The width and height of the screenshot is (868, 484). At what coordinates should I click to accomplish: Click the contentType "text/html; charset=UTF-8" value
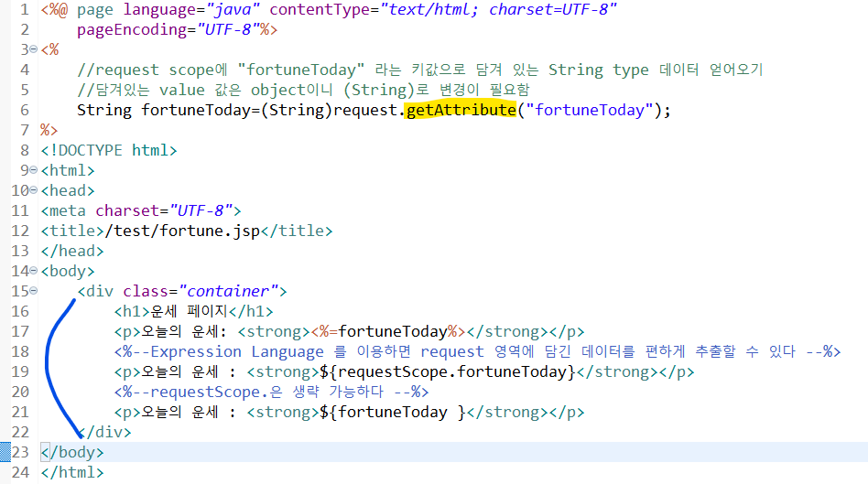tap(498, 9)
